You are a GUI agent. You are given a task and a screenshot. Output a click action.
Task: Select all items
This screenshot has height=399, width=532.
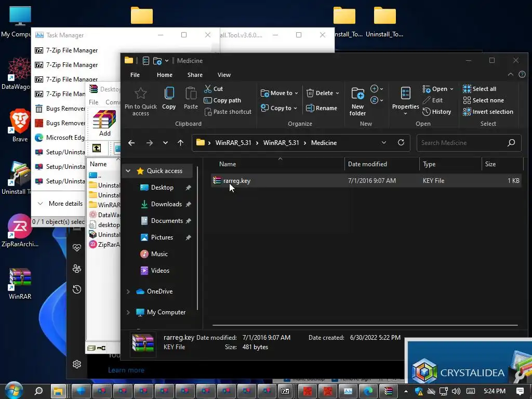pyautogui.click(x=480, y=89)
